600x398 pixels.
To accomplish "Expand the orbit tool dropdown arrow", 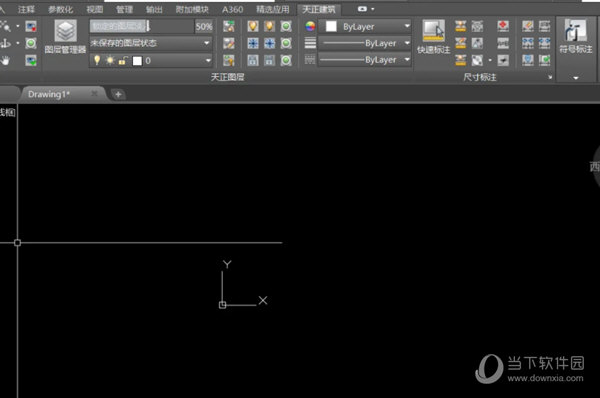I will (x=18, y=43).
